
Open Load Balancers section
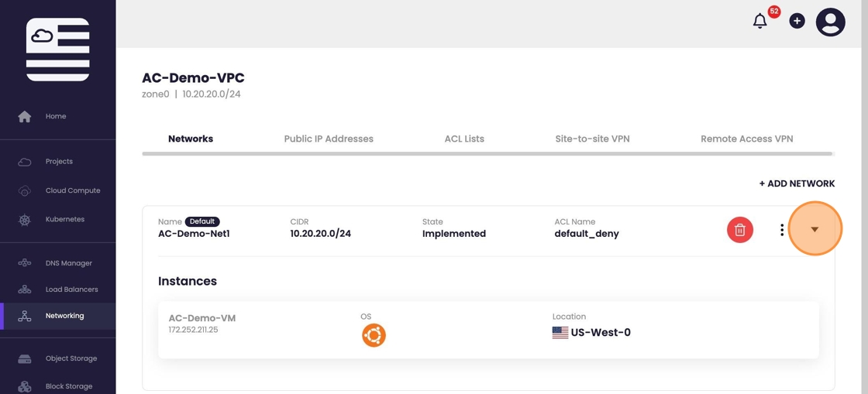click(x=71, y=290)
